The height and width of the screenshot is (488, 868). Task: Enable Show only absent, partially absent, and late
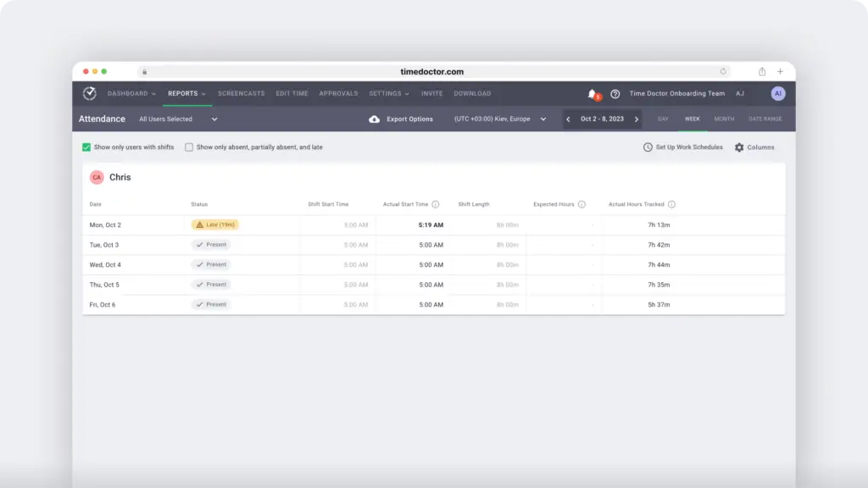pos(189,147)
